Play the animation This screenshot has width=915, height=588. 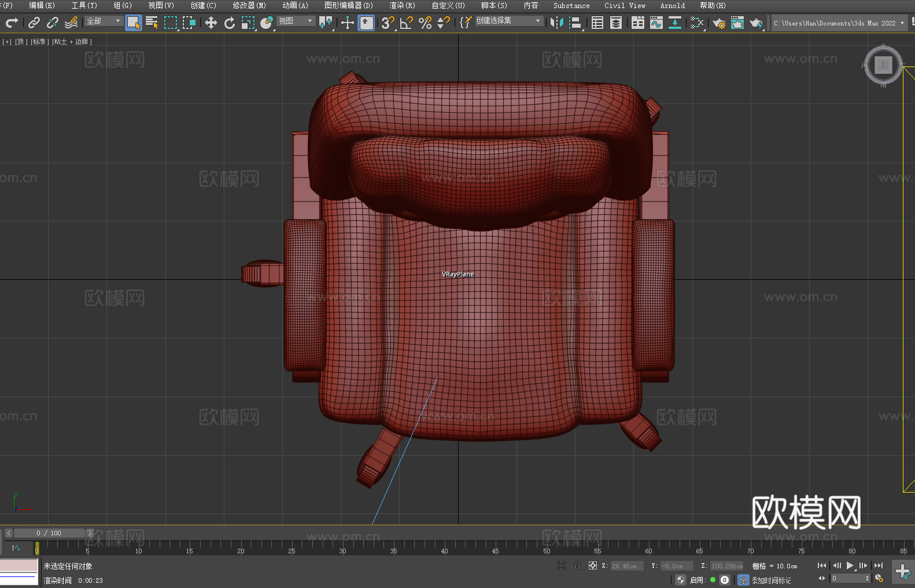coord(850,565)
